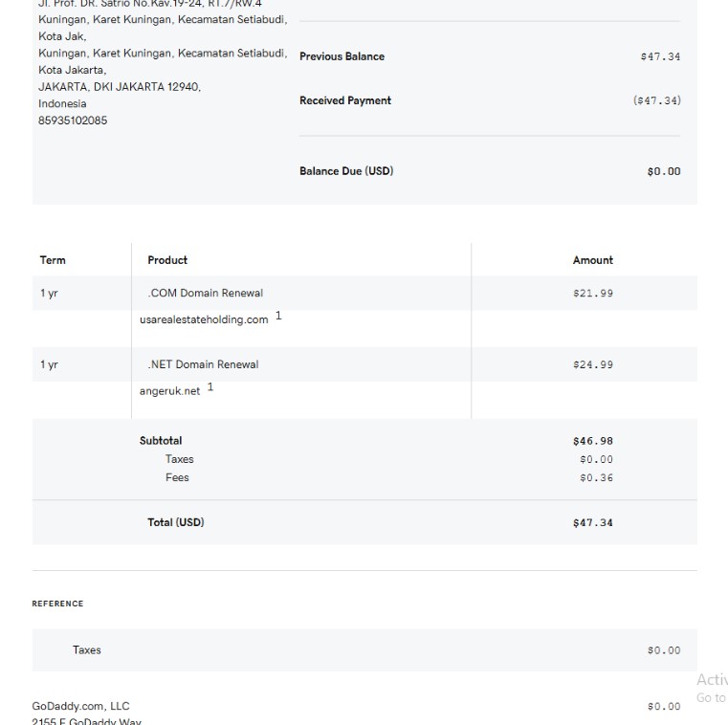Viewport: 728px width, 725px height.
Task: Click the footnote marker beside angeruk.net
Action: [210, 387]
